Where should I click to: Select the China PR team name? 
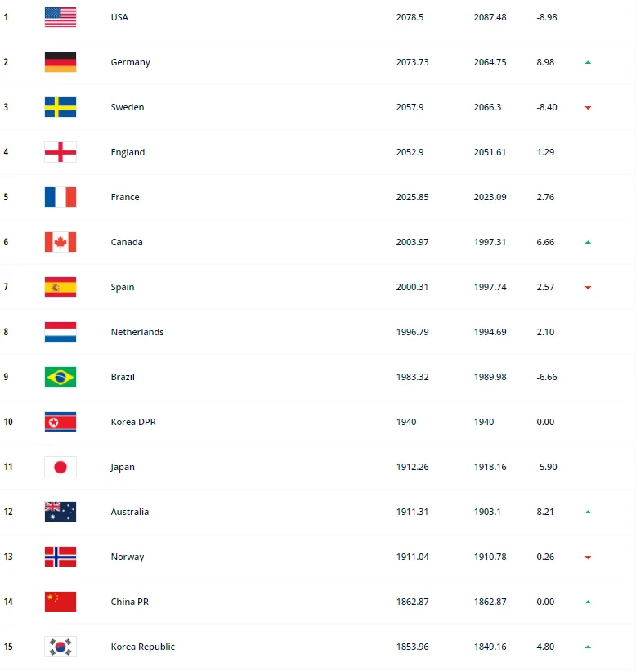coord(129,602)
